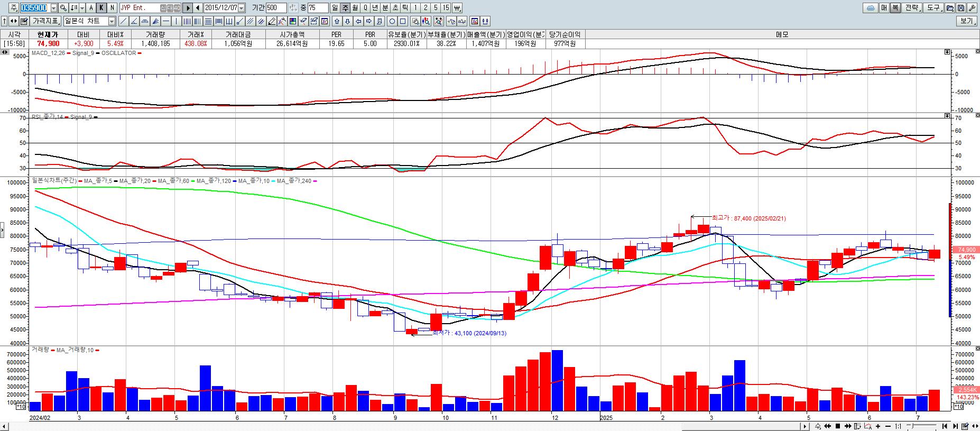The height and width of the screenshot is (431, 980).
Task: Select the angle line drawing tool
Action: point(134,22)
